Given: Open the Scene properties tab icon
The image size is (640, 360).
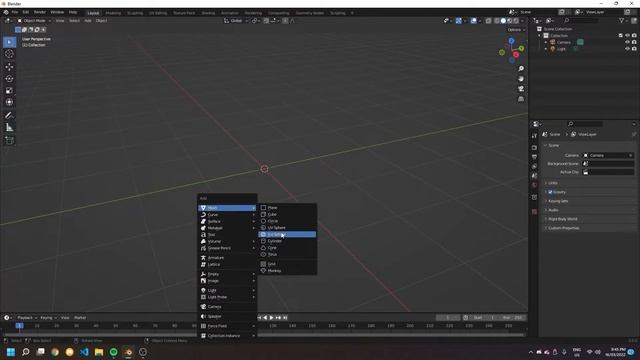Looking at the screenshot, I should [534, 176].
